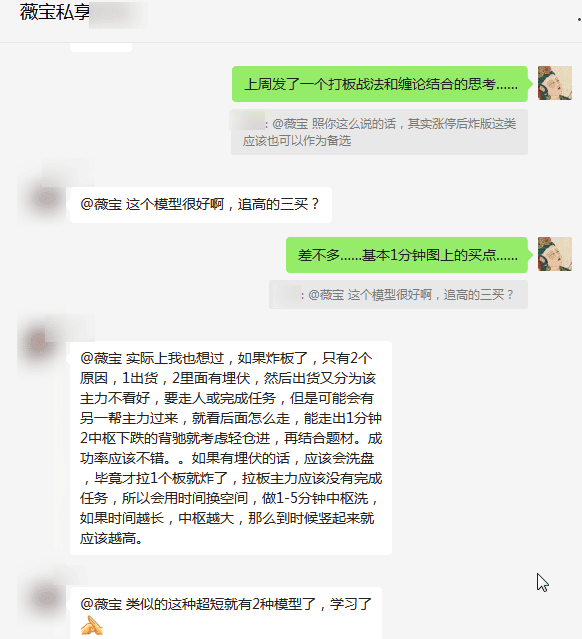
Task: Click blurred nickname above 实际上我也想过 message
Action: click(x=70, y=328)
